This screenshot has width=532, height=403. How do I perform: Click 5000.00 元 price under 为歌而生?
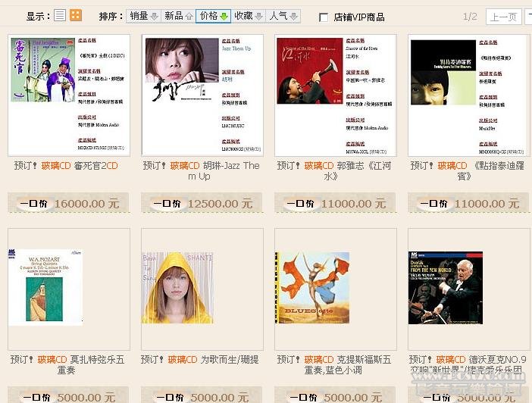point(220,397)
